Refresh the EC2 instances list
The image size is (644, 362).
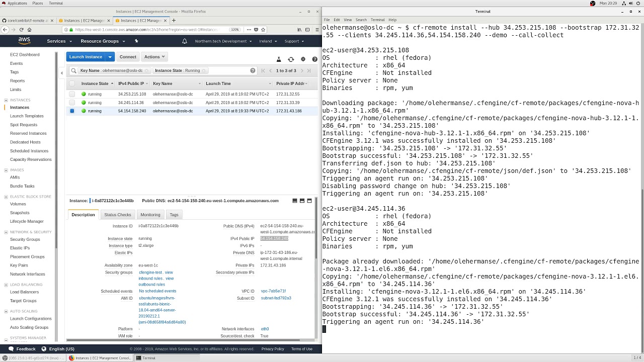pos(291,59)
